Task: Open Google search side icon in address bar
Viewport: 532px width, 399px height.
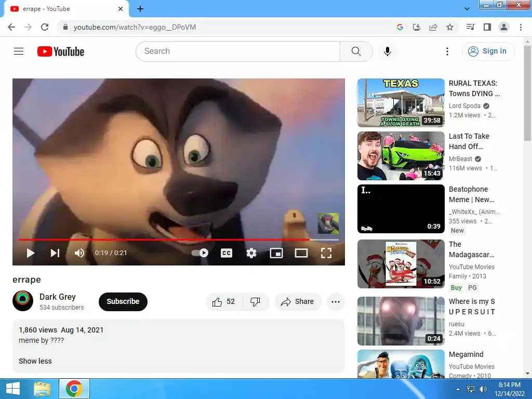Action: click(x=400, y=27)
